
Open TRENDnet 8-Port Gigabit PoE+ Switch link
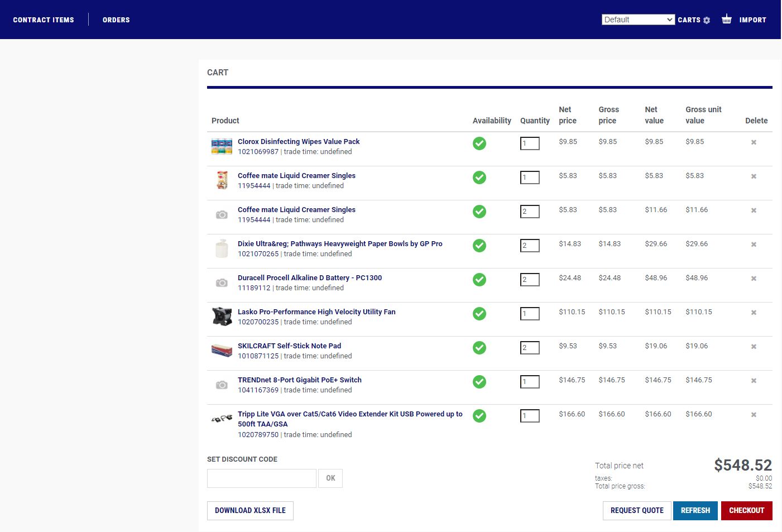click(x=300, y=380)
